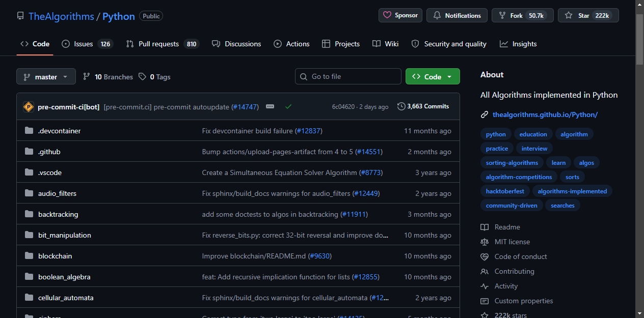Focus the Go to file search field

tap(348, 76)
